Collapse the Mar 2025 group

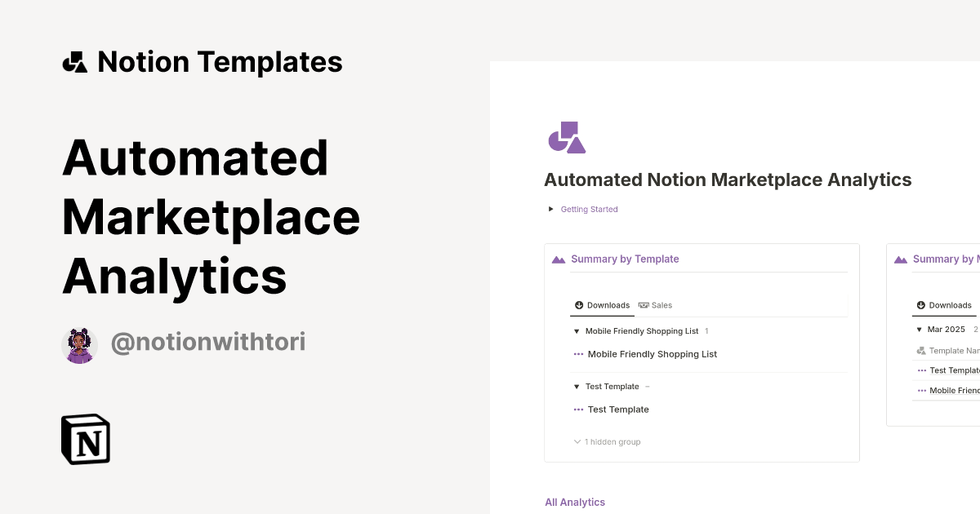click(919, 330)
